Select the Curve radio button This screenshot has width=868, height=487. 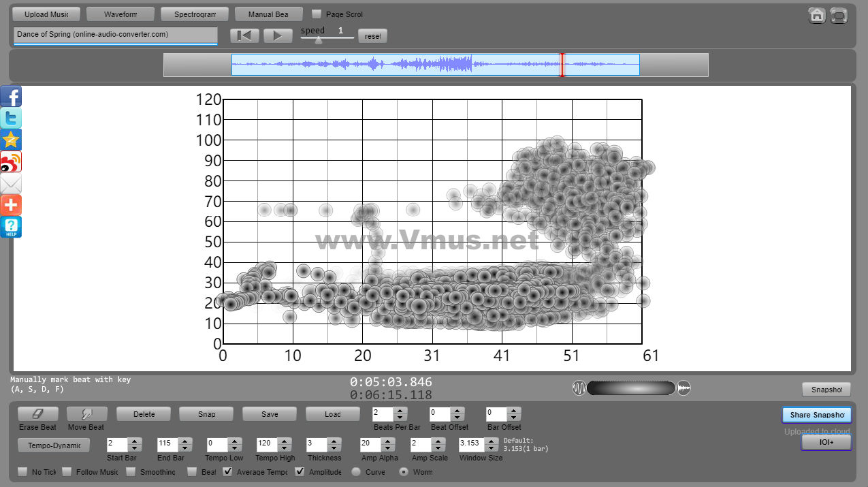[x=355, y=472]
